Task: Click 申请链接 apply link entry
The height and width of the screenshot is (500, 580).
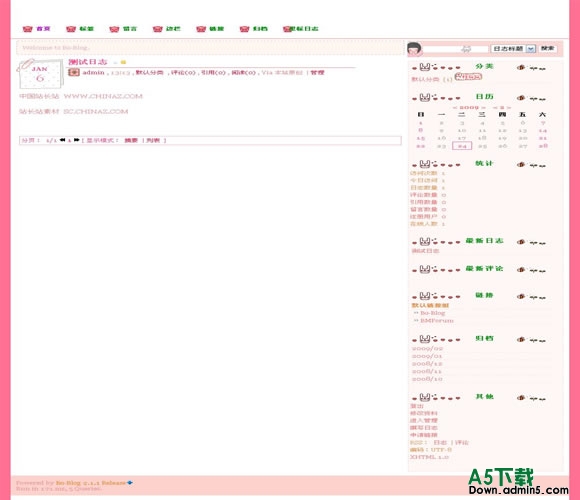Action: point(424,435)
